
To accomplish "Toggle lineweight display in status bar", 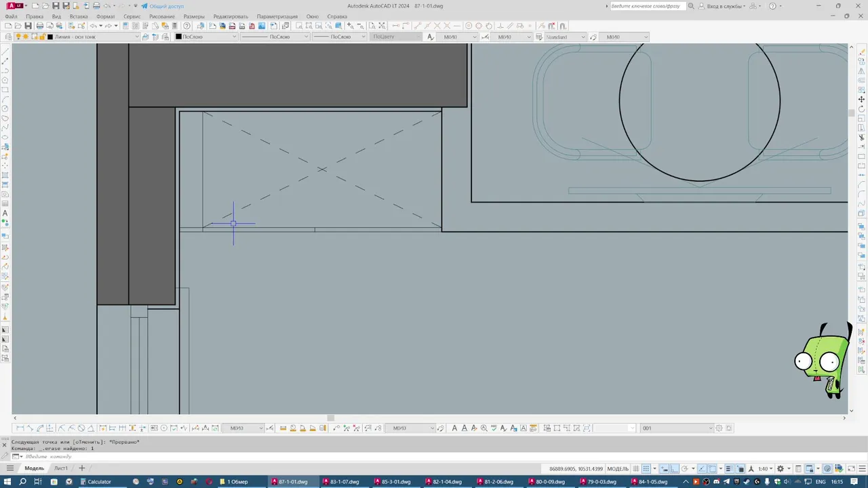I will pos(729,468).
